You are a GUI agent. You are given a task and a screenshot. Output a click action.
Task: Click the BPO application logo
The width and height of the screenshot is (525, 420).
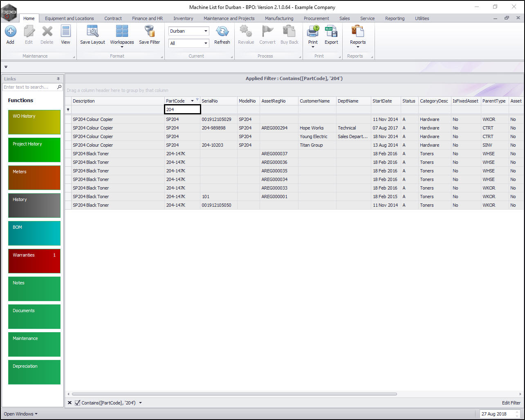tap(9, 13)
